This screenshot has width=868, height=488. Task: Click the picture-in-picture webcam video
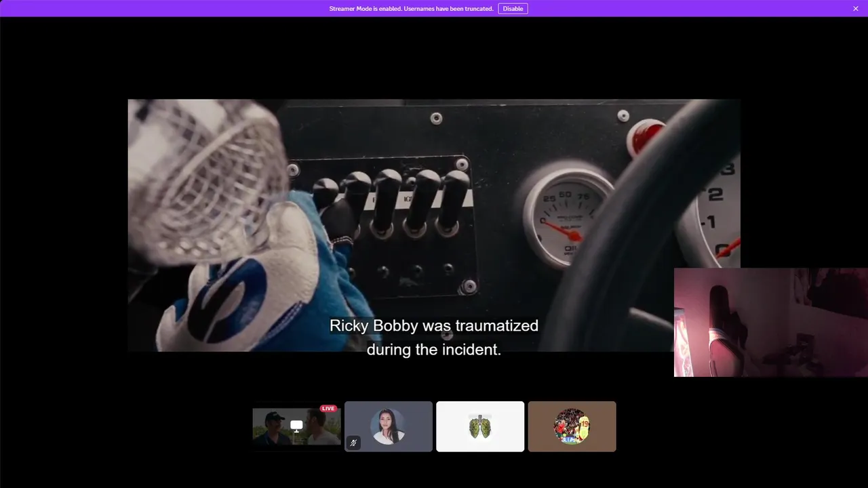(771, 323)
